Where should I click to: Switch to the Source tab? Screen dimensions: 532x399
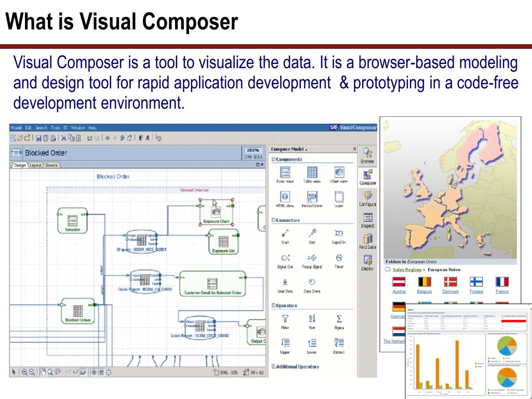click(x=51, y=165)
